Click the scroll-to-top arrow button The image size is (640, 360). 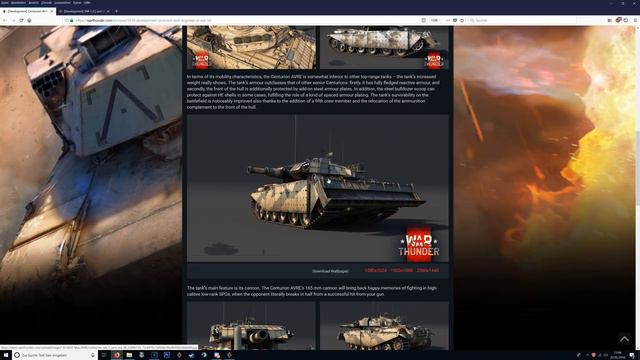pyautogui.click(x=624, y=338)
